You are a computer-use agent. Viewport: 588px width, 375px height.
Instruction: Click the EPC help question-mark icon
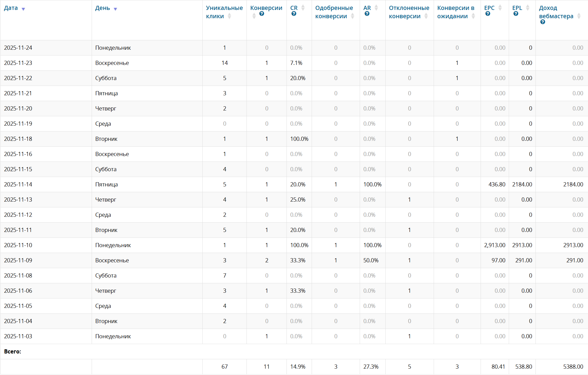pos(488,14)
